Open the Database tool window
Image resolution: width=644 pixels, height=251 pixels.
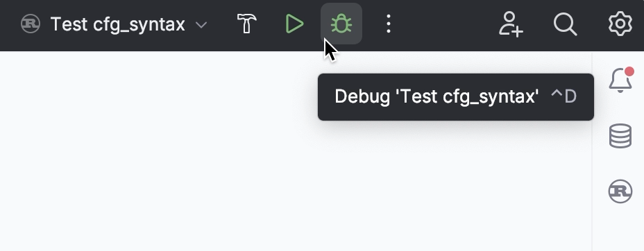click(x=620, y=136)
